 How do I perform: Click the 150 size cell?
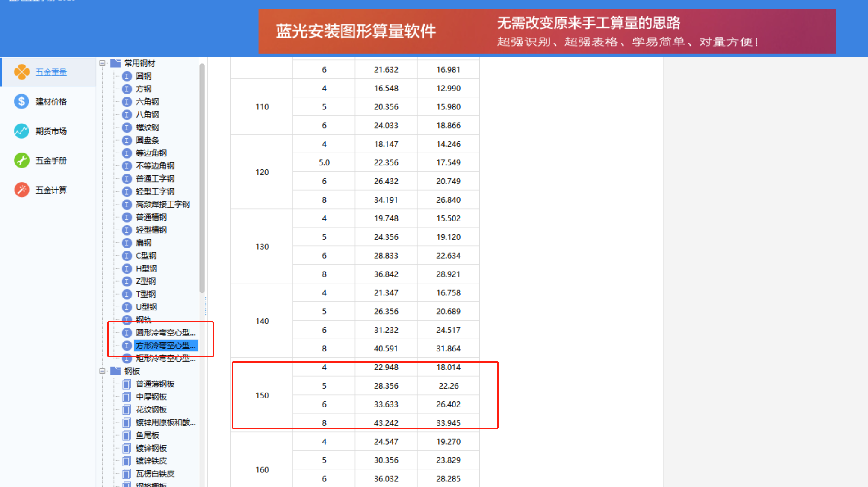tap(262, 396)
